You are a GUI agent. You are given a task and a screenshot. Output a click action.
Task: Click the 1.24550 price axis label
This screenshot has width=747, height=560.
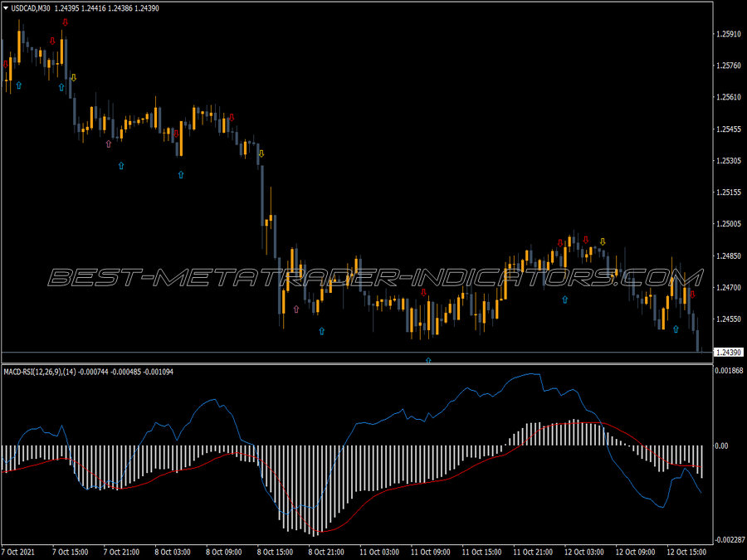click(x=729, y=319)
